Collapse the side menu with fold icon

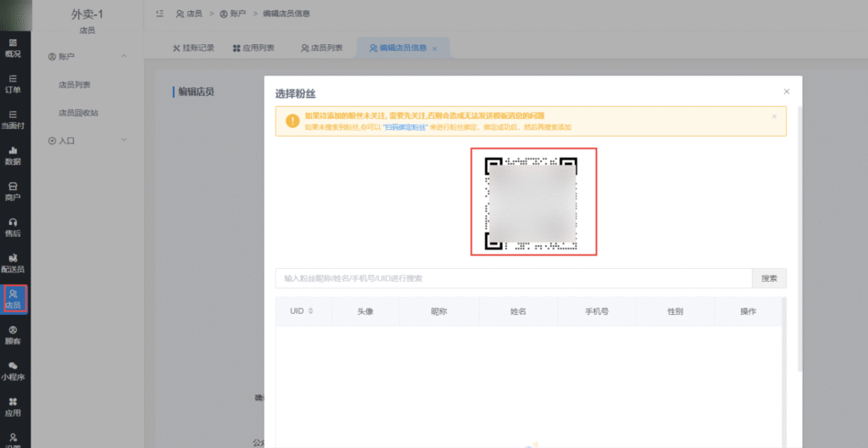click(x=159, y=14)
